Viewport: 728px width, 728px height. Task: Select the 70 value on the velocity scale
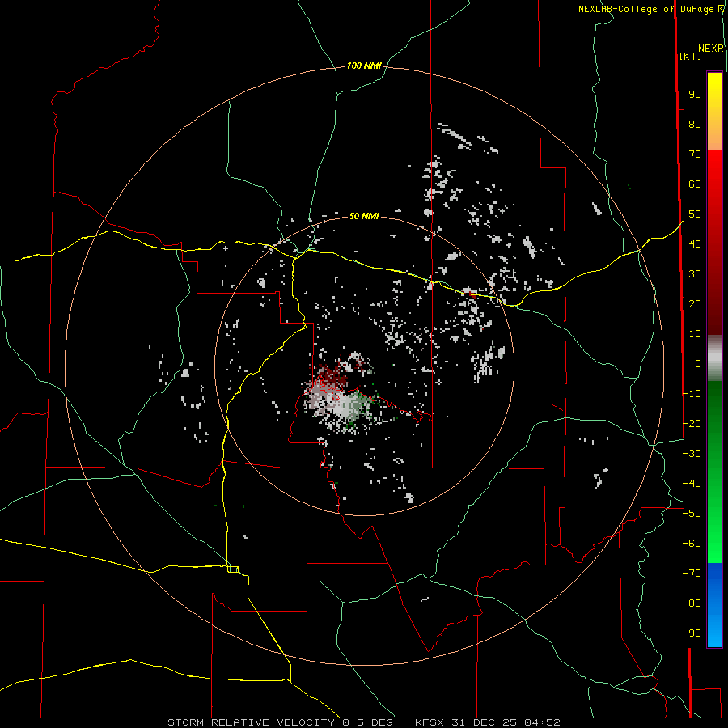click(x=695, y=154)
